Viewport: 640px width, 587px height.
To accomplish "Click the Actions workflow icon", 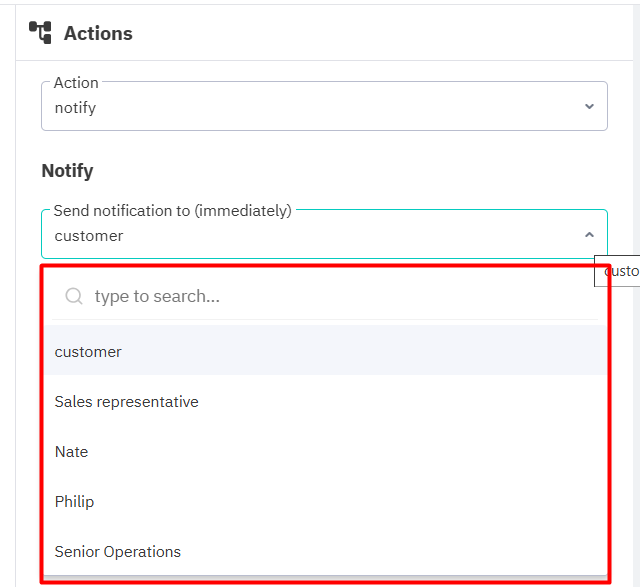I will [40, 32].
